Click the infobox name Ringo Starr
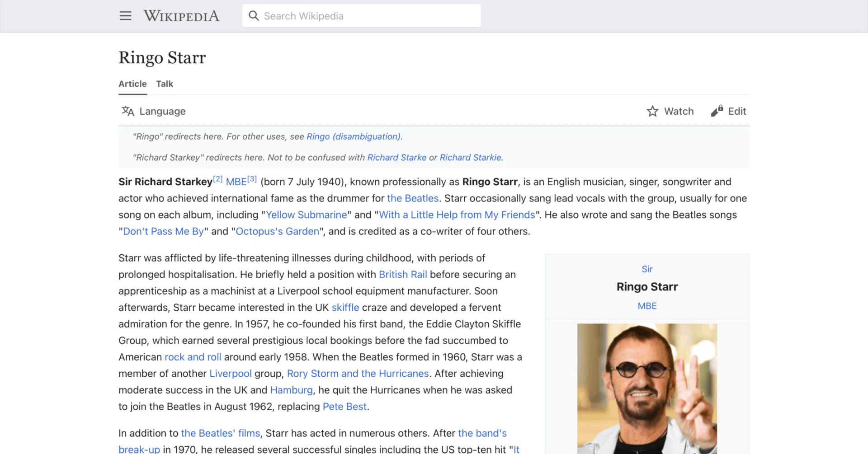The image size is (868, 454). [x=647, y=287]
